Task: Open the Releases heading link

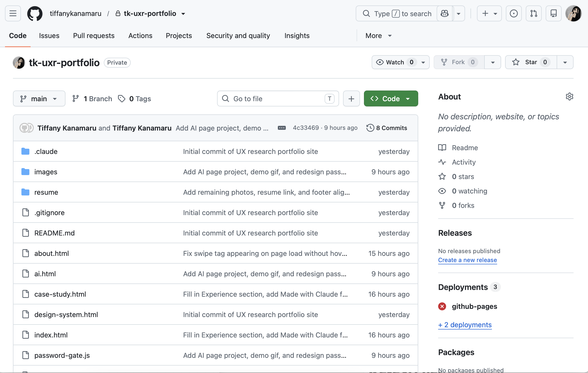Action: (455, 233)
